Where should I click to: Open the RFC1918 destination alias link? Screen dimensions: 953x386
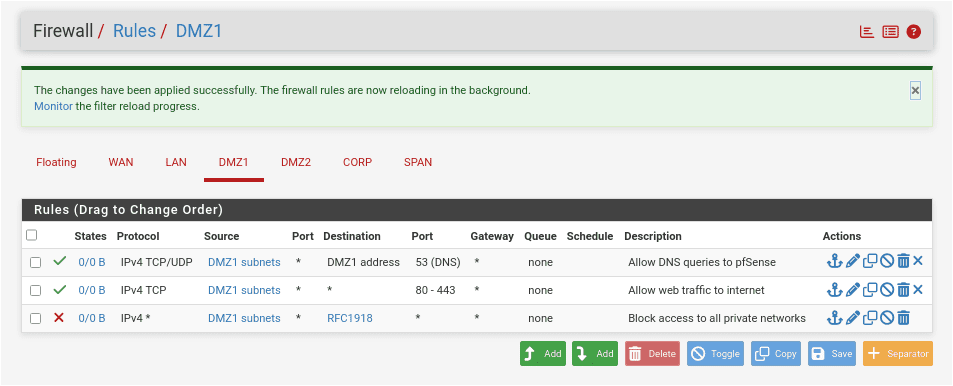(x=350, y=319)
